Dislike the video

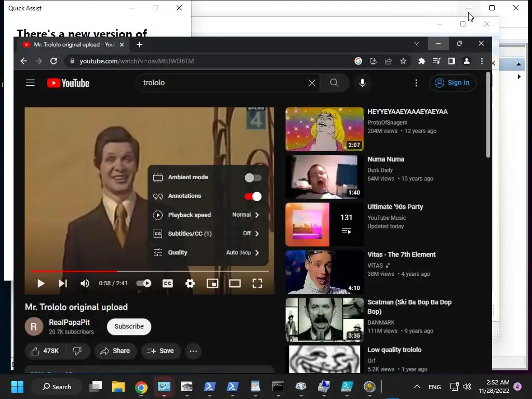(x=77, y=351)
